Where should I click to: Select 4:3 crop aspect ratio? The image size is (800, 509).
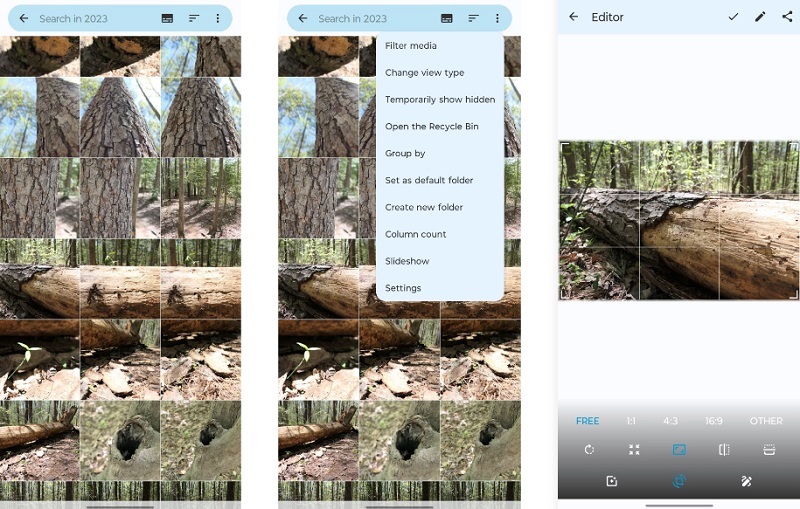pyautogui.click(x=670, y=421)
